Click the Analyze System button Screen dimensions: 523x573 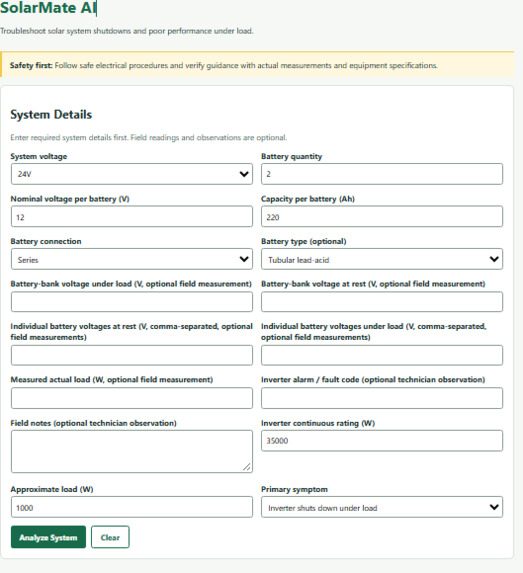48,537
